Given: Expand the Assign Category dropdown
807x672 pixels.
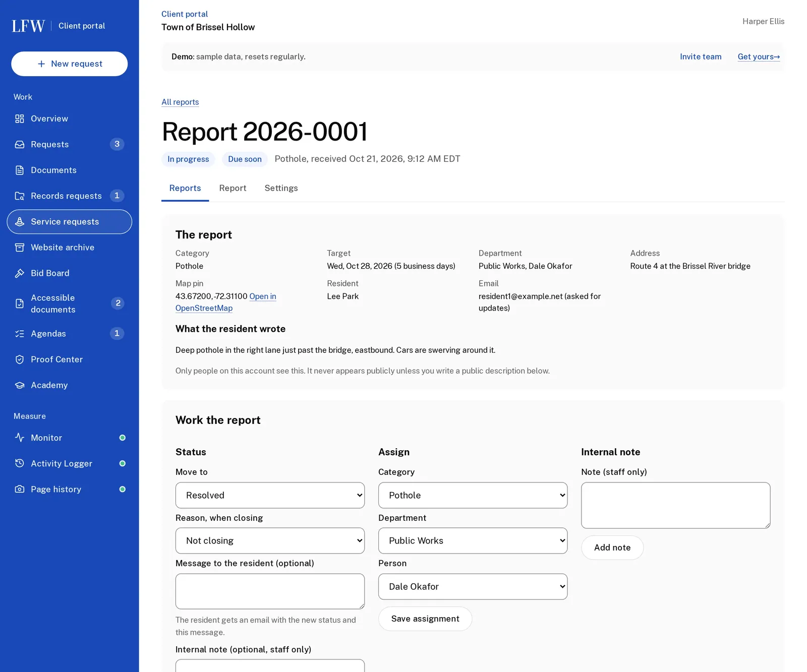Looking at the screenshot, I should (473, 495).
